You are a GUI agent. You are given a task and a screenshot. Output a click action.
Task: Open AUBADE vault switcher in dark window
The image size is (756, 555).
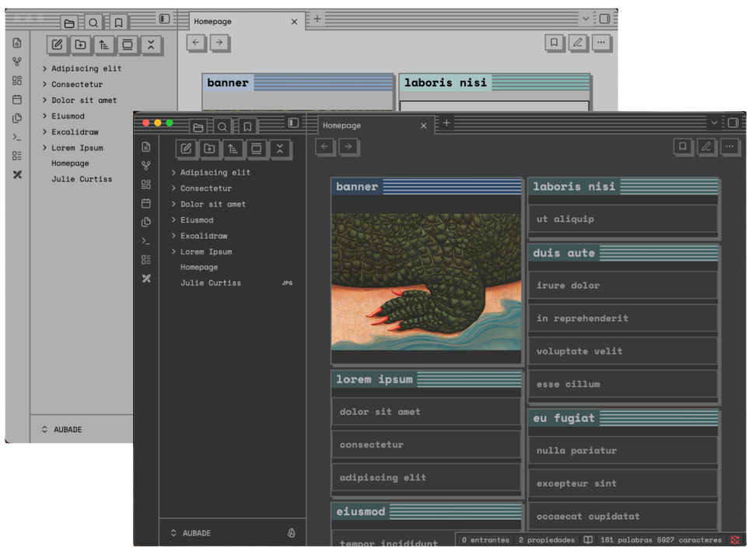click(x=191, y=533)
